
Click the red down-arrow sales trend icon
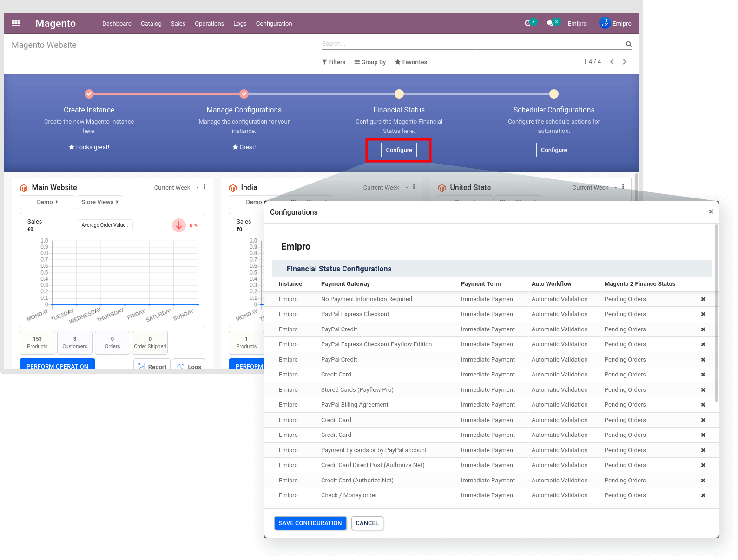[179, 225]
